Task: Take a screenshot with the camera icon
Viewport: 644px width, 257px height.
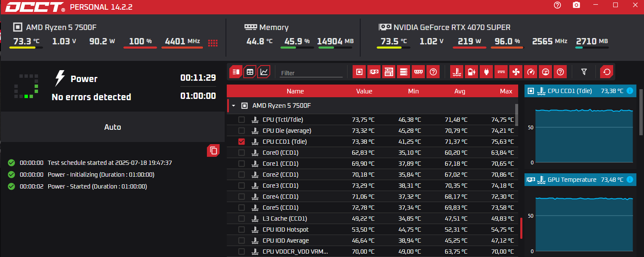Action: click(576, 5)
